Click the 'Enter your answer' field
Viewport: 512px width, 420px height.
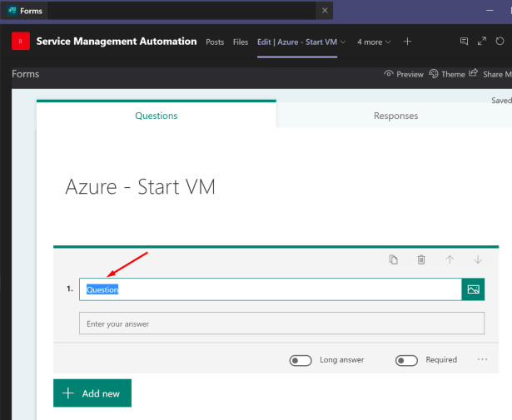coord(281,324)
